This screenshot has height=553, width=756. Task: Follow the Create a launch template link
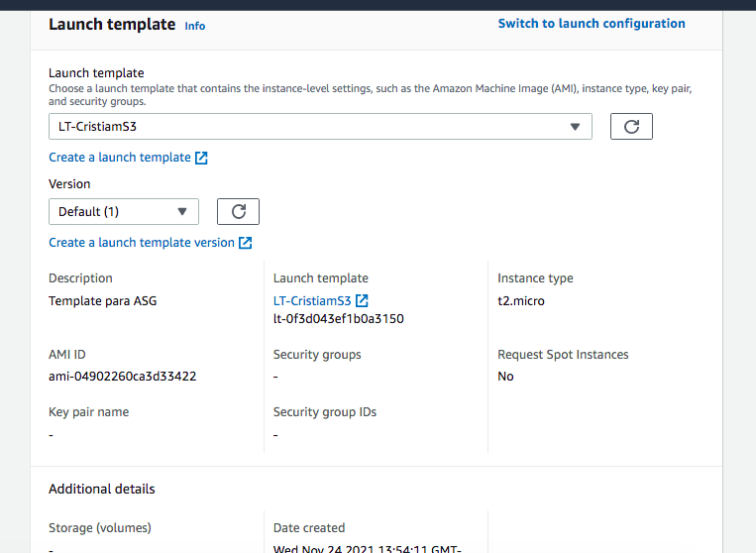point(119,158)
